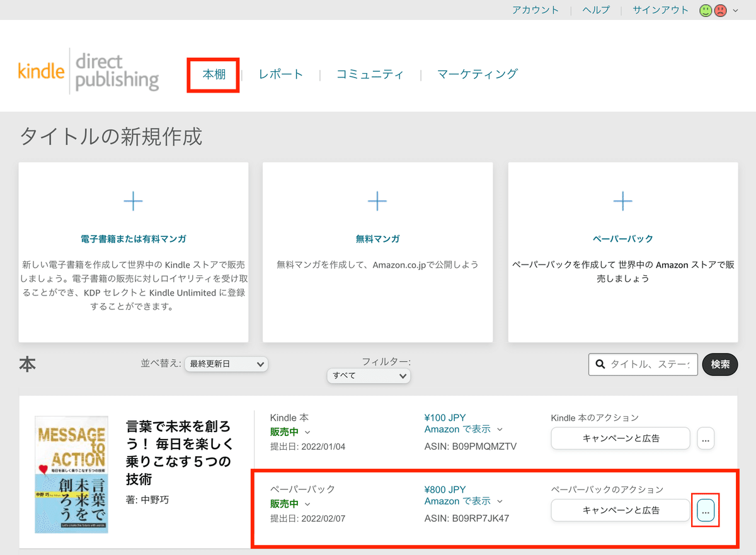Click 提出日: 2022/01/04 text
Viewport: 756px width, 555px height.
[307, 447]
